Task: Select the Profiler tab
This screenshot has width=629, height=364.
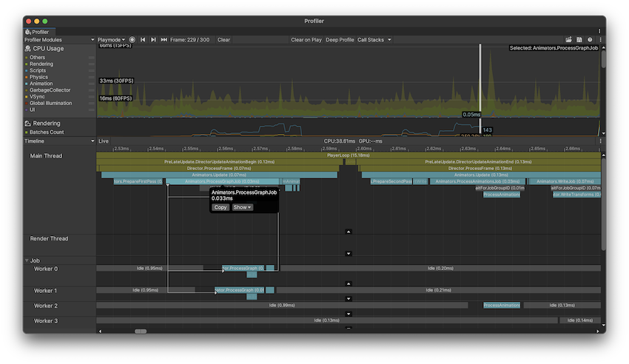Action: [37, 32]
